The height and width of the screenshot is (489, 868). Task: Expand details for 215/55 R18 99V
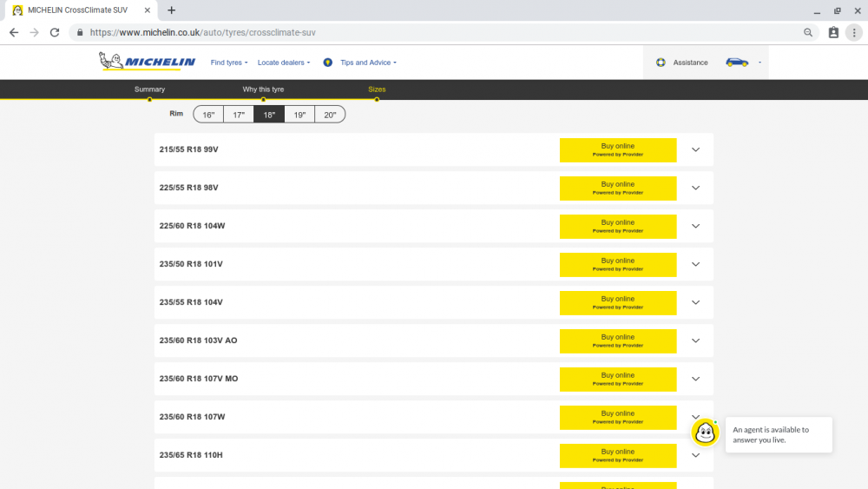point(696,149)
